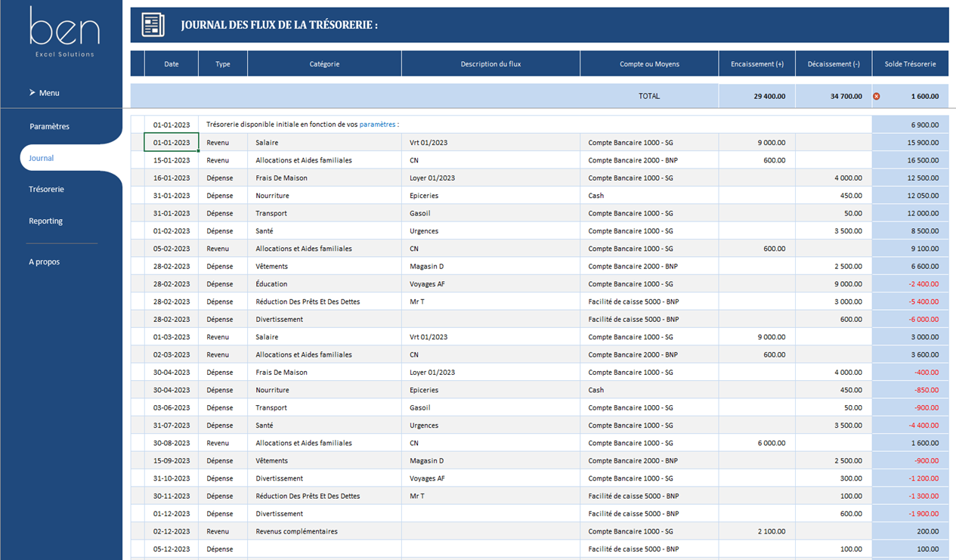Select the Revenus complémentaires category cell
The image size is (956, 560).
pos(324,531)
